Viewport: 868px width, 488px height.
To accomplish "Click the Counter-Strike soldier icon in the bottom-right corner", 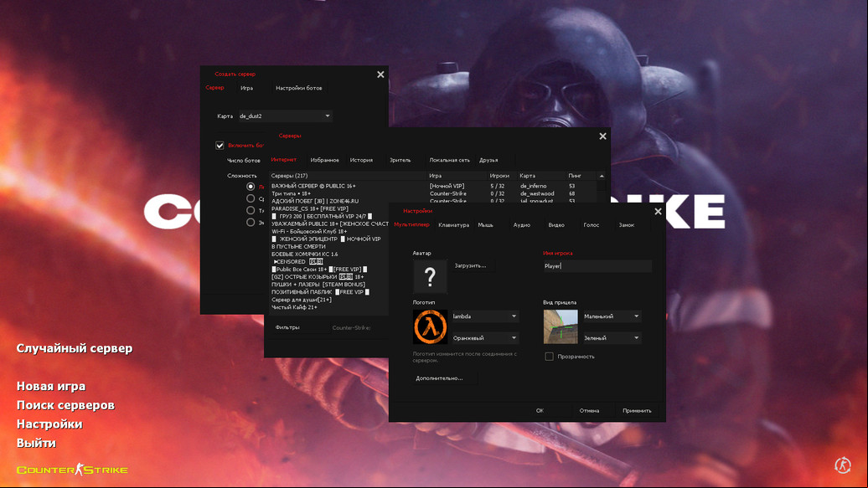I will (x=843, y=465).
